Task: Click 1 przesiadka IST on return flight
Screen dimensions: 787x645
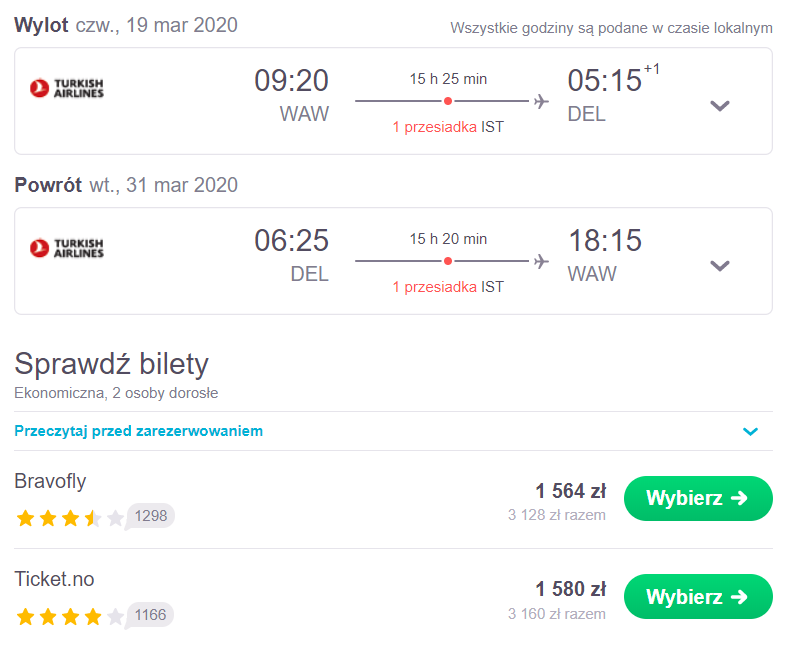Action: pyautogui.click(x=448, y=287)
